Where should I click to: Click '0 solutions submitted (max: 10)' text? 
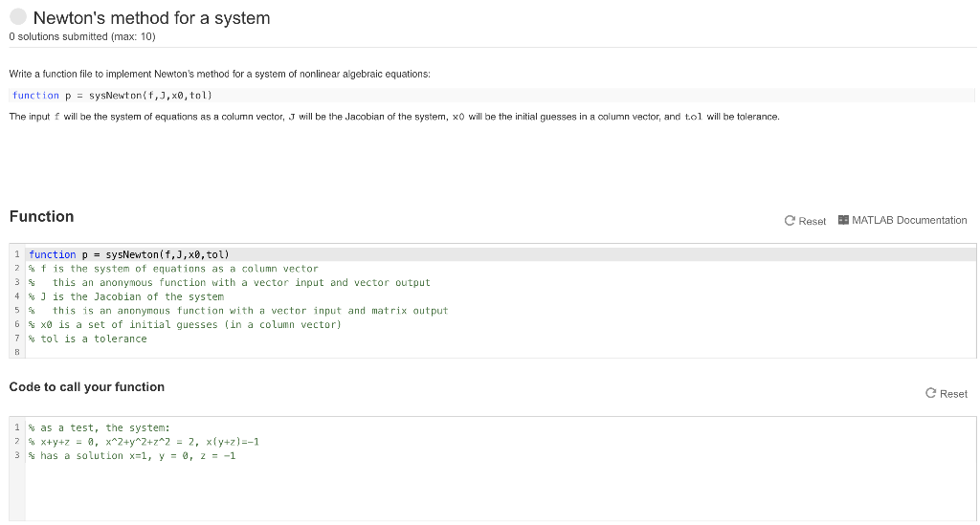[x=82, y=37]
